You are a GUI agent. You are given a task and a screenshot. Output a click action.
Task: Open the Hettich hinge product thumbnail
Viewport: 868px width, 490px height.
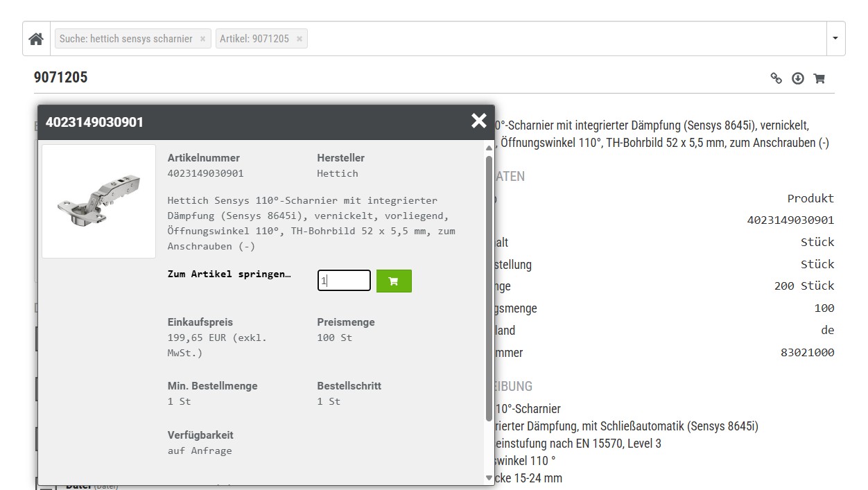coord(98,201)
